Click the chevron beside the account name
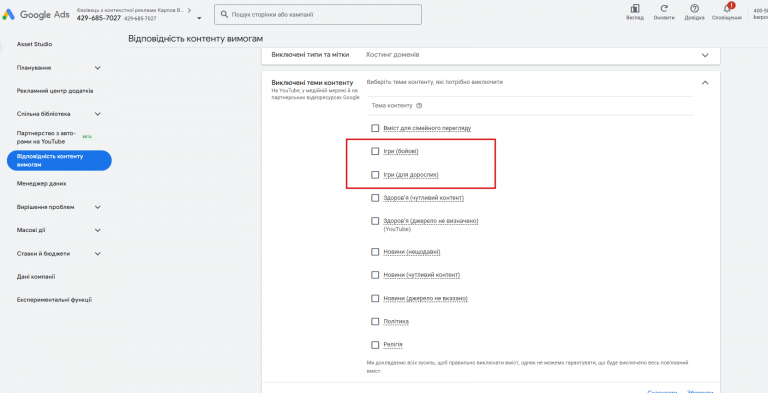The height and width of the screenshot is (393, 768). tap(190, 10)
